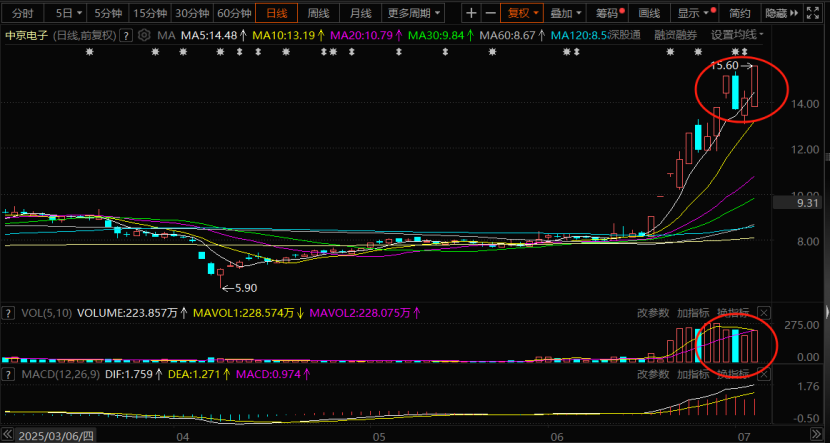The image size is (830, 444).
Task: Click the (日线,前复权) label
Action: click(x=85, y=35)
